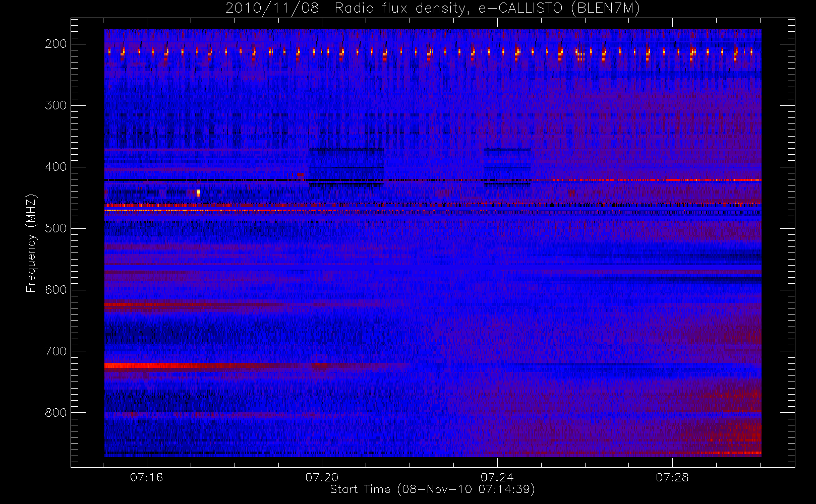Select the 200 frequency tick label
The width and height of the screenshot is (816, 504).
point(56,44)
